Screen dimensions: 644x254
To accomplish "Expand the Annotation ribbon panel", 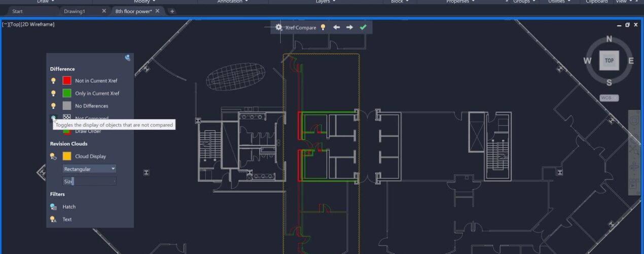I will tap(233, 2).
